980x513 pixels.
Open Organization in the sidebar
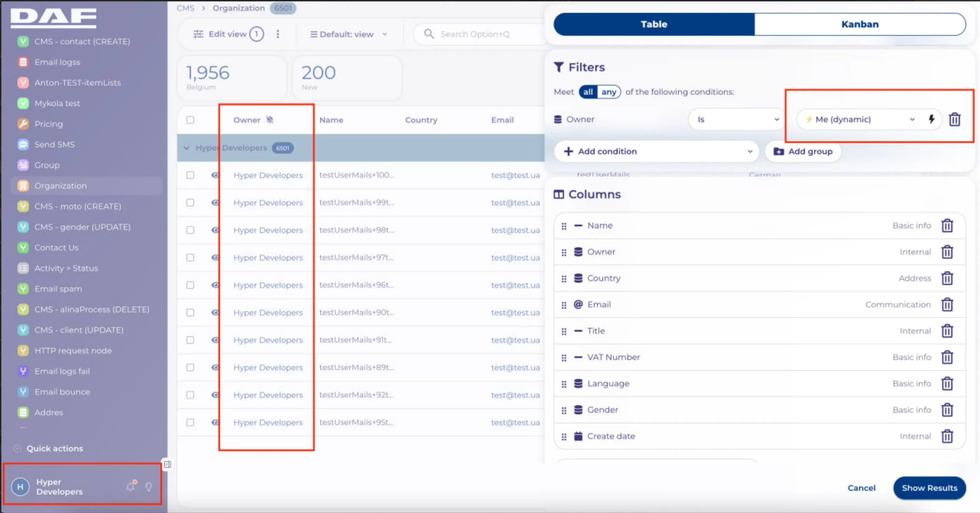pyautogui.click(x=86, y=186)
